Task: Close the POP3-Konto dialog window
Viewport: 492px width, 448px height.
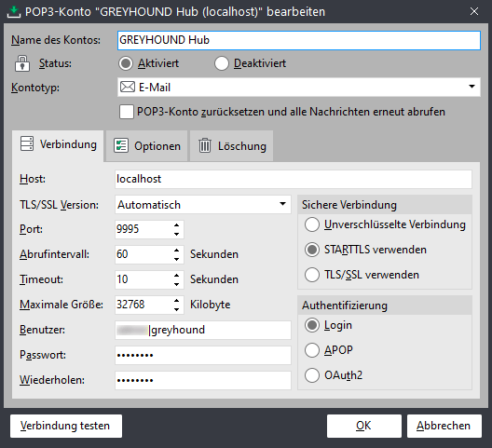Action: tap(474, 11)
